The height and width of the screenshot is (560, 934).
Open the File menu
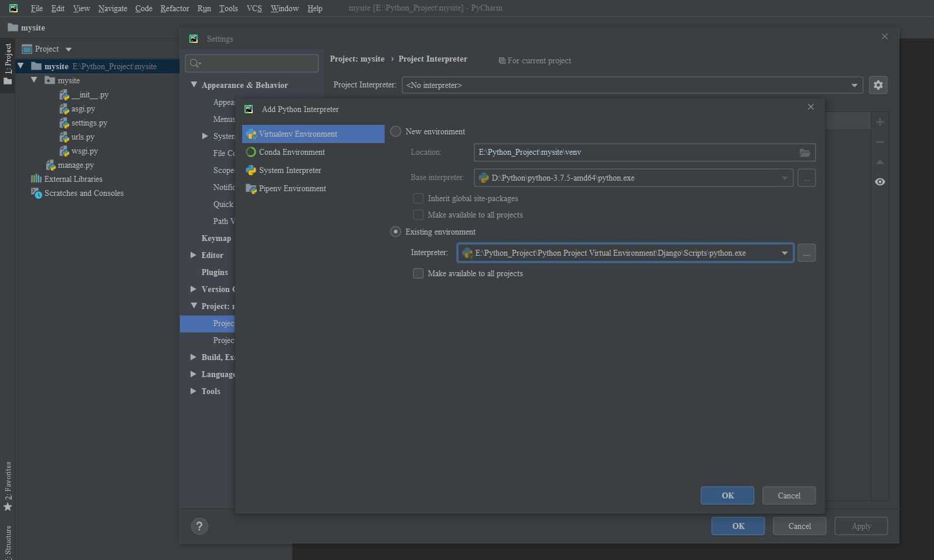click(x=36, y=8)
